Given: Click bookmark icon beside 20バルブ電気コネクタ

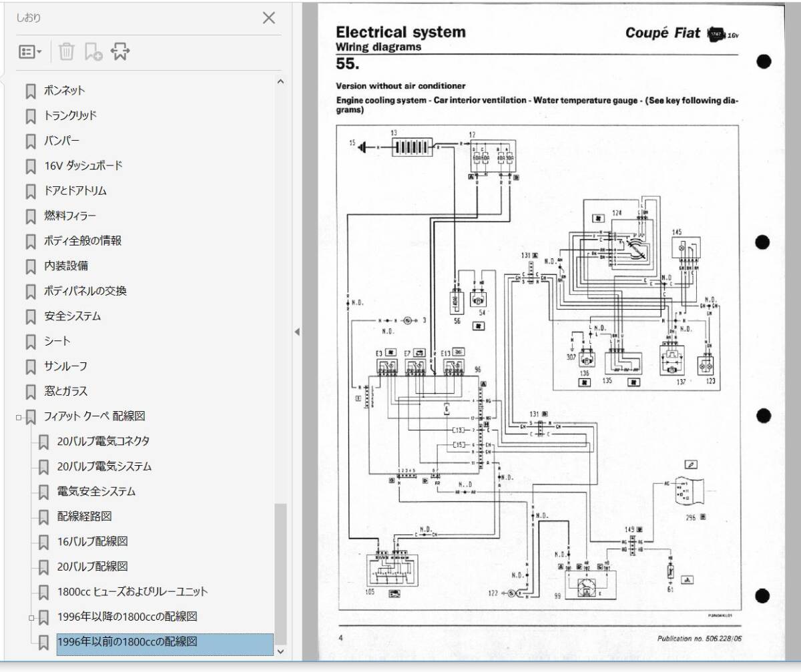Looking at the screenshot, I should point(43,442).
